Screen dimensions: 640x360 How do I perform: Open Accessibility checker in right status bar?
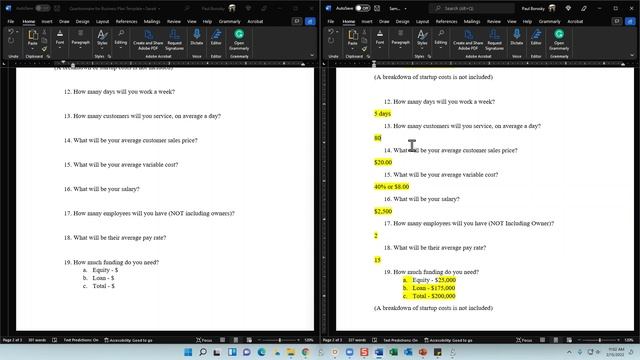coord(448,340)
